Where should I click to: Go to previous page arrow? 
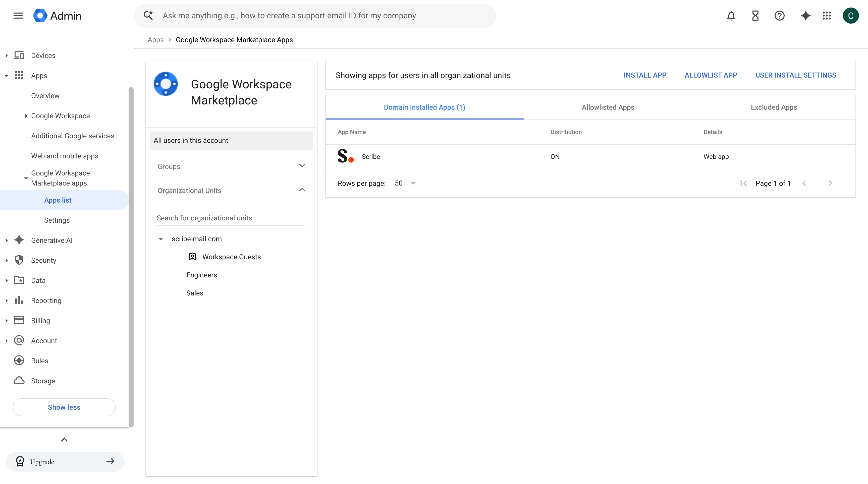pos(804,183)
